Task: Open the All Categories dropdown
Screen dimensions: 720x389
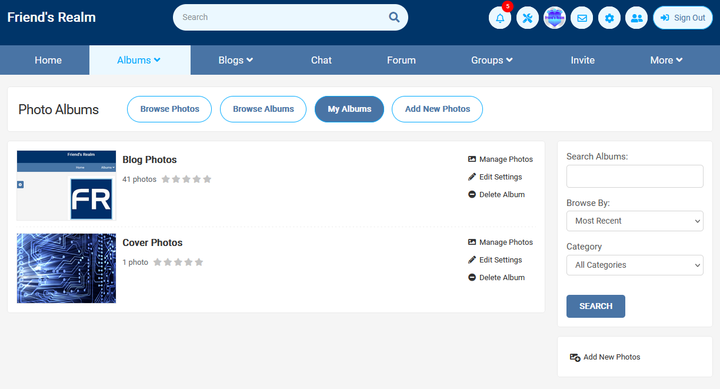Action: click(x=635, y=265)
